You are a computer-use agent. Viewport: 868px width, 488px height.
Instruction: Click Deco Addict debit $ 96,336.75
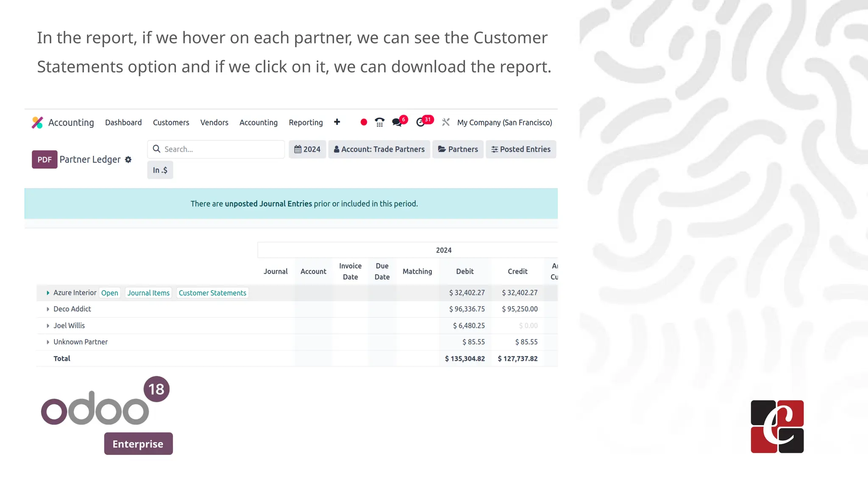pyautogui.click(x=467, y=309)
